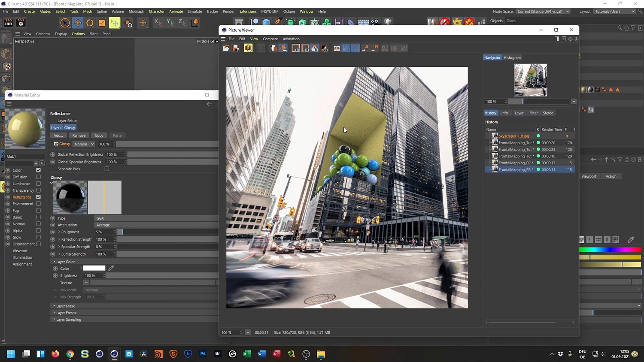
Task: Switch to the Filter tab in Picture Viewer
Action: 534,113
